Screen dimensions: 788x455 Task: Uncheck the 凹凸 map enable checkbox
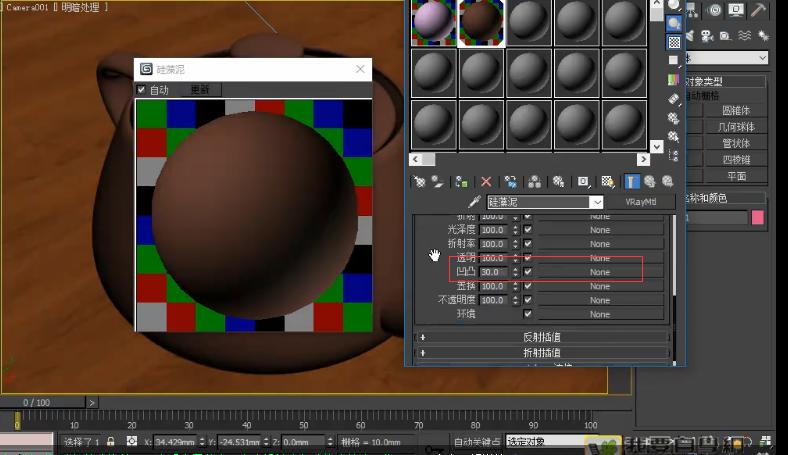[x=527, y=272]
